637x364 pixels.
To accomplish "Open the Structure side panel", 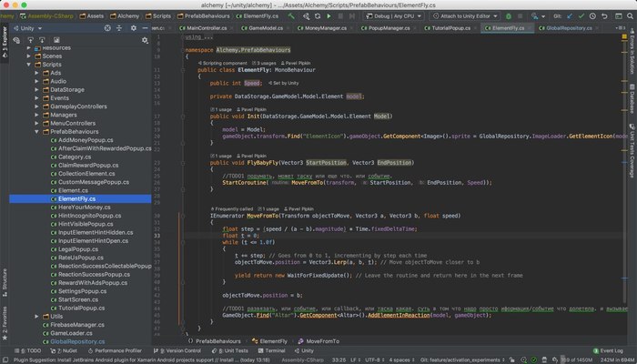I will pos(5,279).
